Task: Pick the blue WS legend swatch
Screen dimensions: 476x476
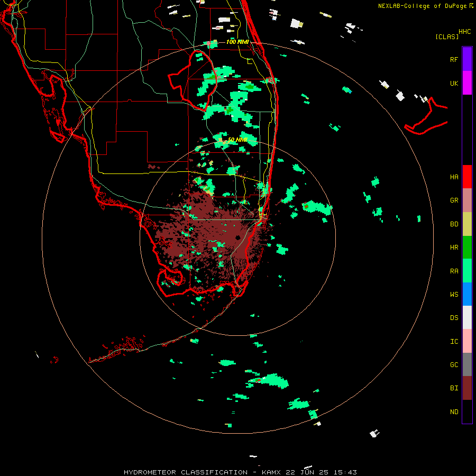Action: (467, 294)
